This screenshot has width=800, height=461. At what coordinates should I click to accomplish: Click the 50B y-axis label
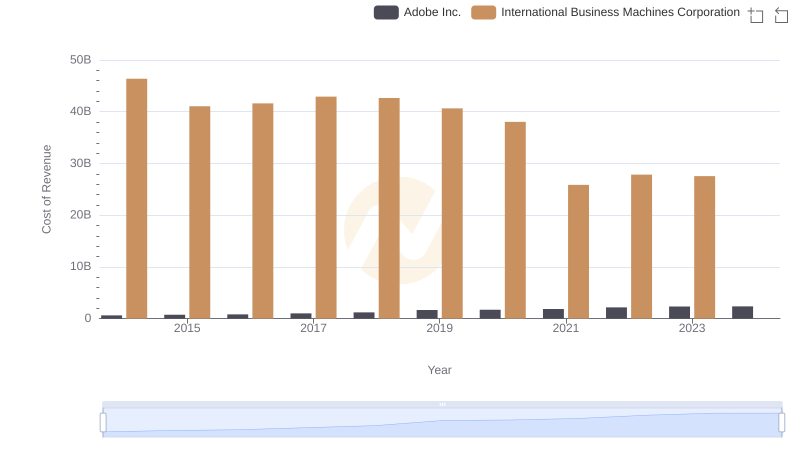[x=81, y=60]
